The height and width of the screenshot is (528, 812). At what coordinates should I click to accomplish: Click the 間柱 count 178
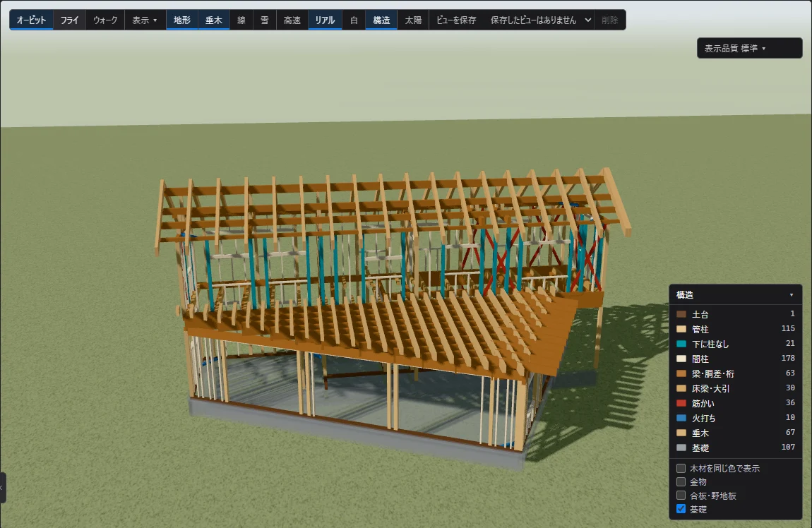click(788, 358)
